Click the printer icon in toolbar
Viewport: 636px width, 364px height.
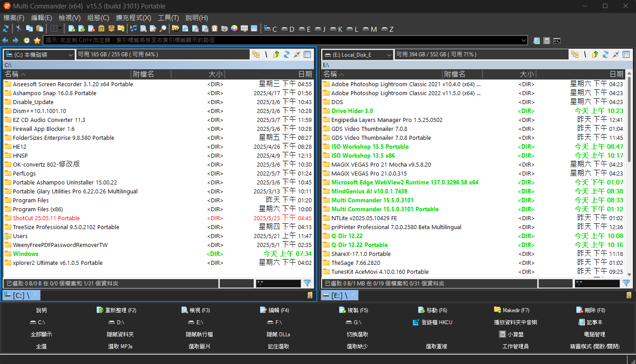pos(225,29)
